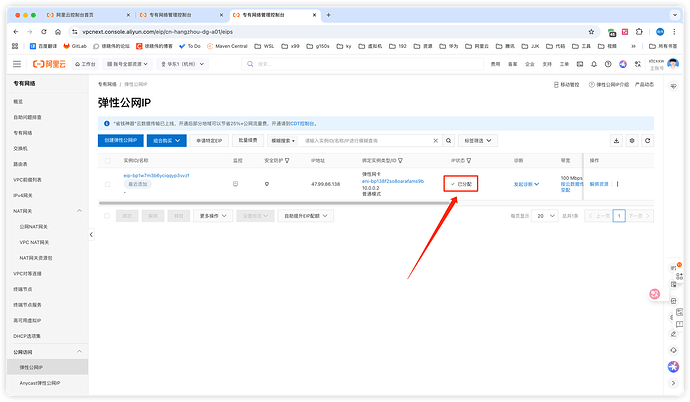Check the select-all checkbox in table header

[x=109, y=160]
